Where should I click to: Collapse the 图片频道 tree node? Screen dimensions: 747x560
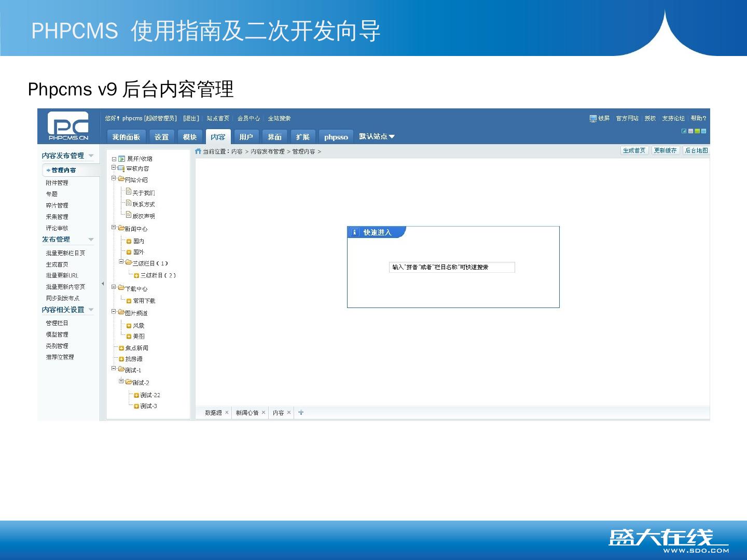(x=114, y=312)
